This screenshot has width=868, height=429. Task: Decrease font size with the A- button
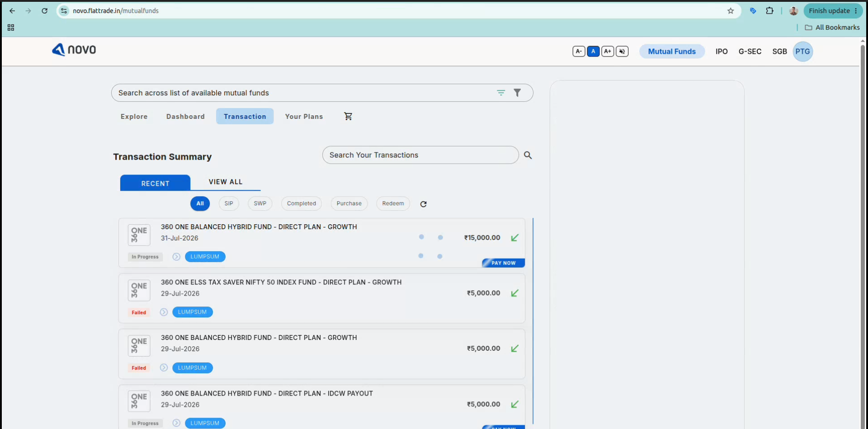(x=579, y=52)
